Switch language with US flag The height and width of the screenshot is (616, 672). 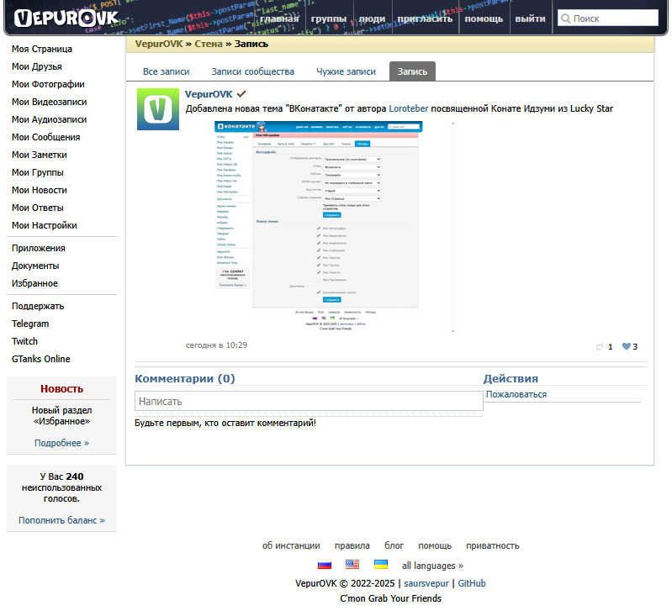pyautogui.click(x=352, y=565)
